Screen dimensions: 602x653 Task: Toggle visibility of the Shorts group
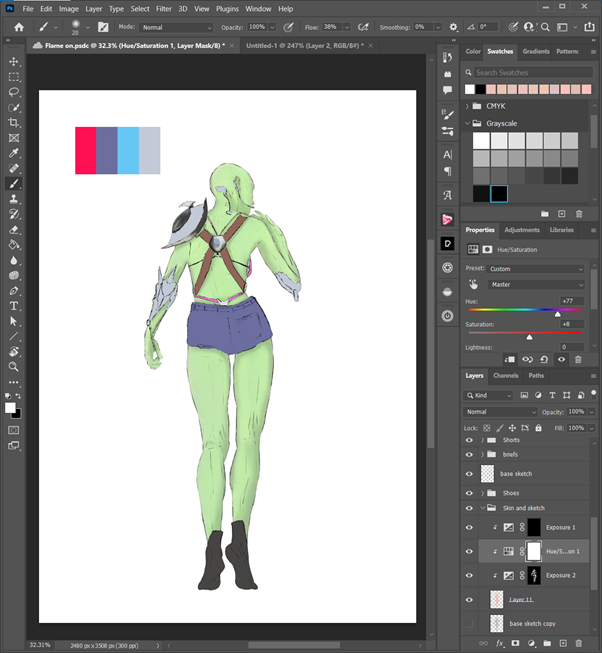click(x=469, y=440)
